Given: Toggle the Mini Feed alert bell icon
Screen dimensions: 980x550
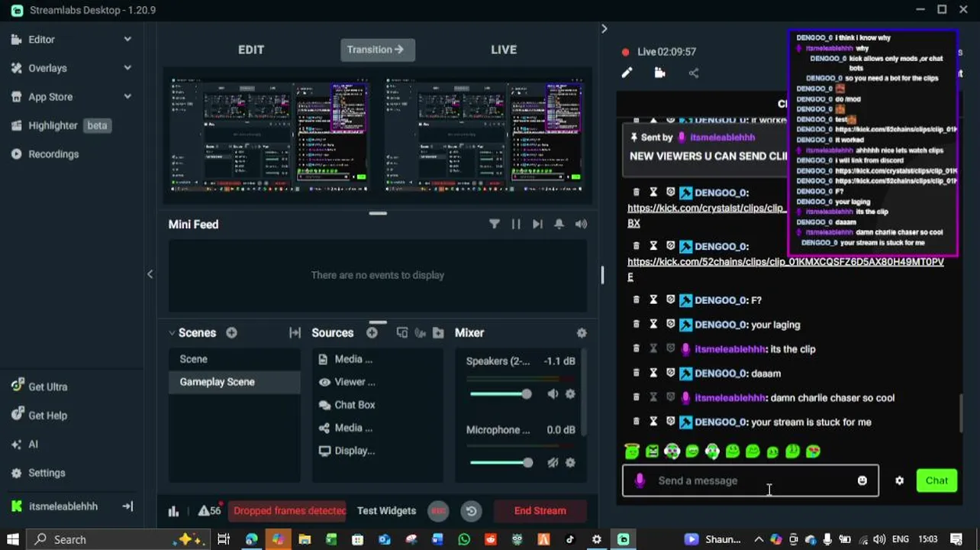Looking at the screenshot, I should [x=559, y=224].
